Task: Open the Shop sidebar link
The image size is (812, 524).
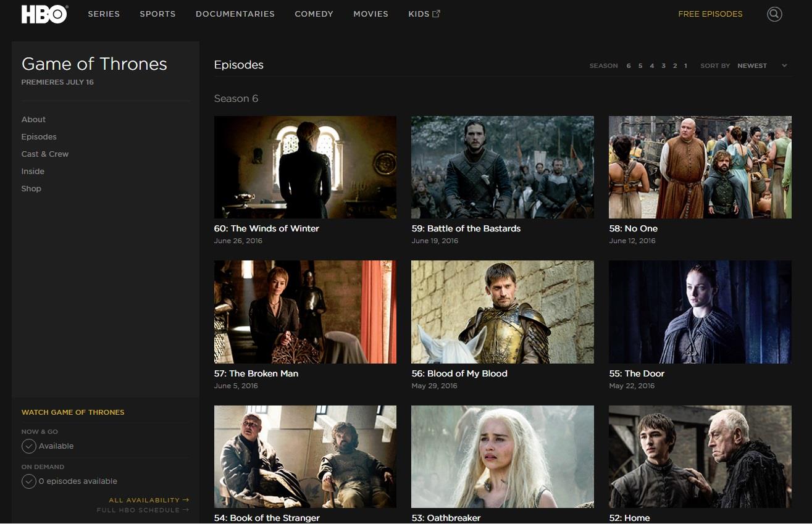Action: point(31,188)
